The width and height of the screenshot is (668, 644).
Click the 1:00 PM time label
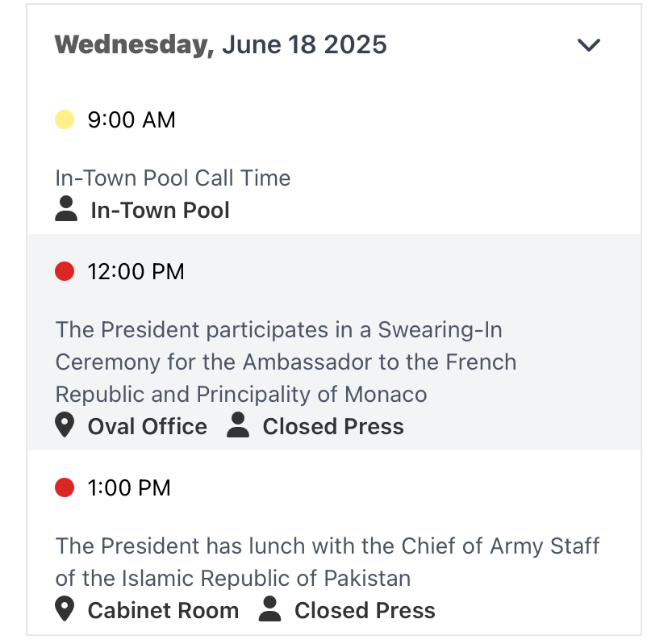[129, 487]
